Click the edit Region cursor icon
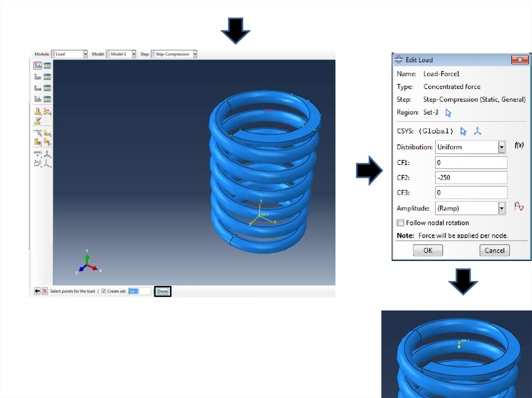Image resolution: width=532 pixels, height=398 pixels. pos(448,113)
